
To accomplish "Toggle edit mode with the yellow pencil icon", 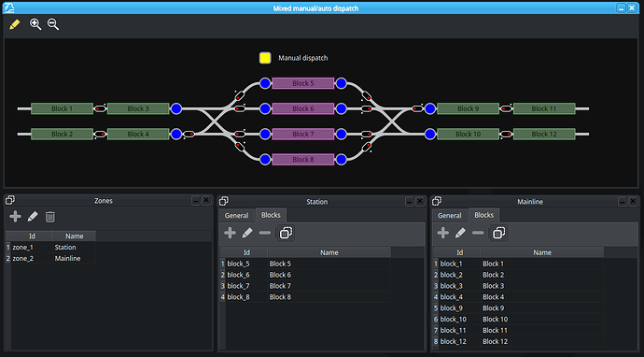I will pos(14,24).
